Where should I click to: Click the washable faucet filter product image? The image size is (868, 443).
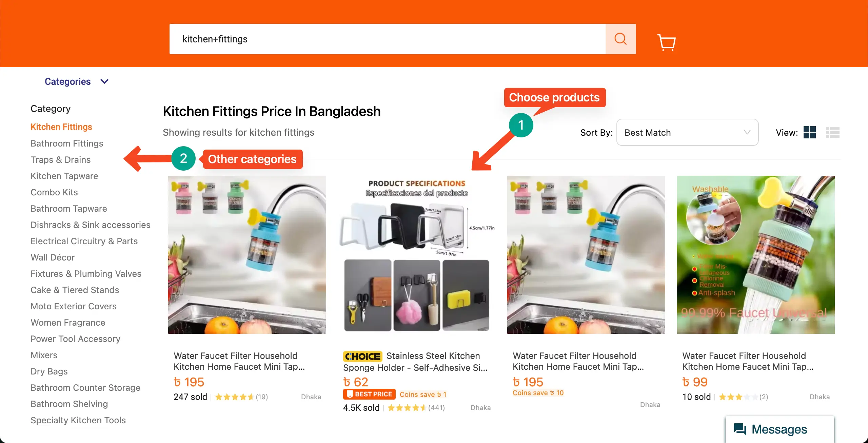(x=755, y=254)
